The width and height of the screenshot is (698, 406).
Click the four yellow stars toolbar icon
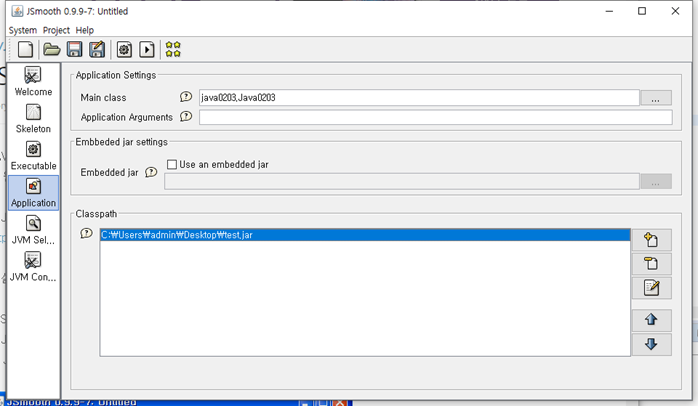click(x=173, y=49)
